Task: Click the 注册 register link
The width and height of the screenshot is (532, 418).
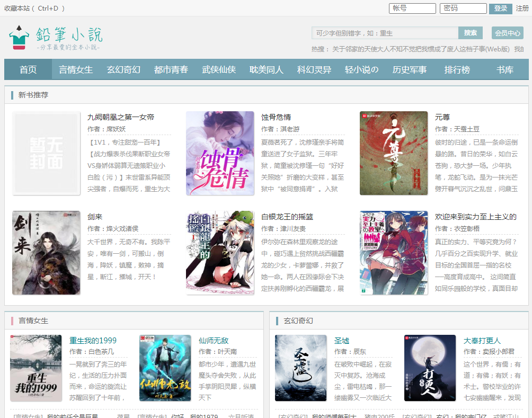Action: tap(522, 8)
